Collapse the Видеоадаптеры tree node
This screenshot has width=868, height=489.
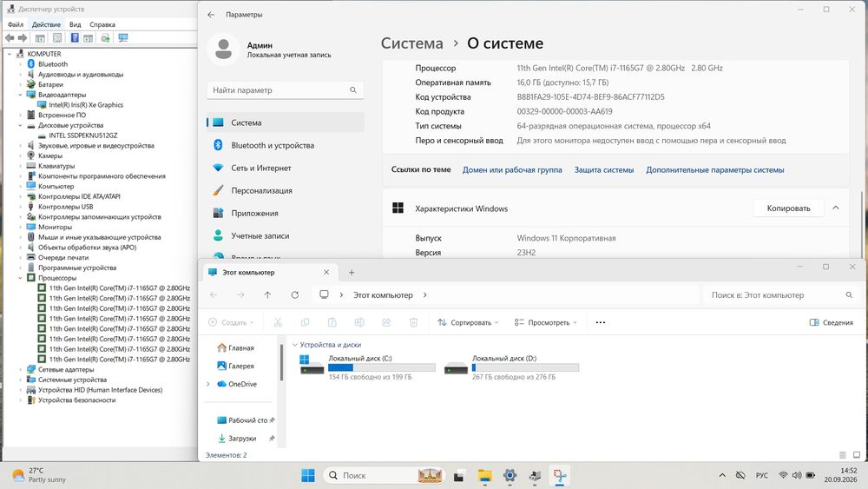click(21, 95)
